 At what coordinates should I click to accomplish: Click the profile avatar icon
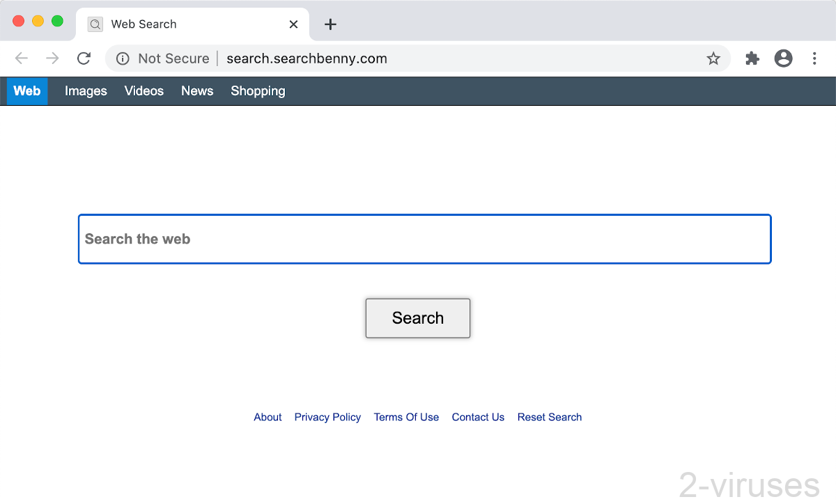point(783,58)
